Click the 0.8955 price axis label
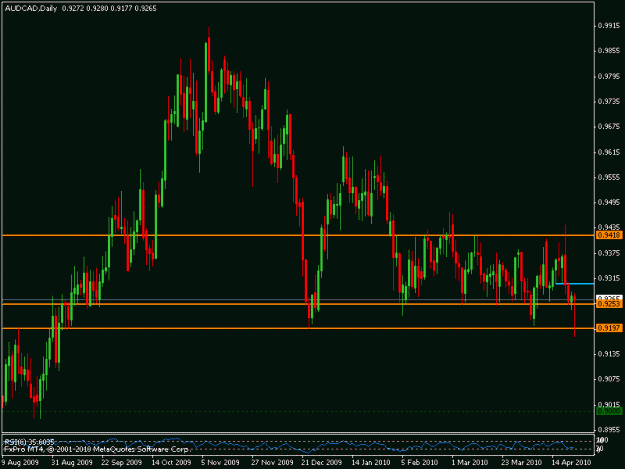The image size is (625, 469). coord(609,430)
